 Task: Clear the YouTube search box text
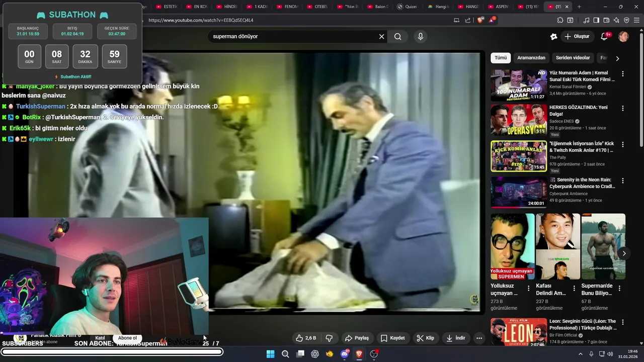[381, 37]
